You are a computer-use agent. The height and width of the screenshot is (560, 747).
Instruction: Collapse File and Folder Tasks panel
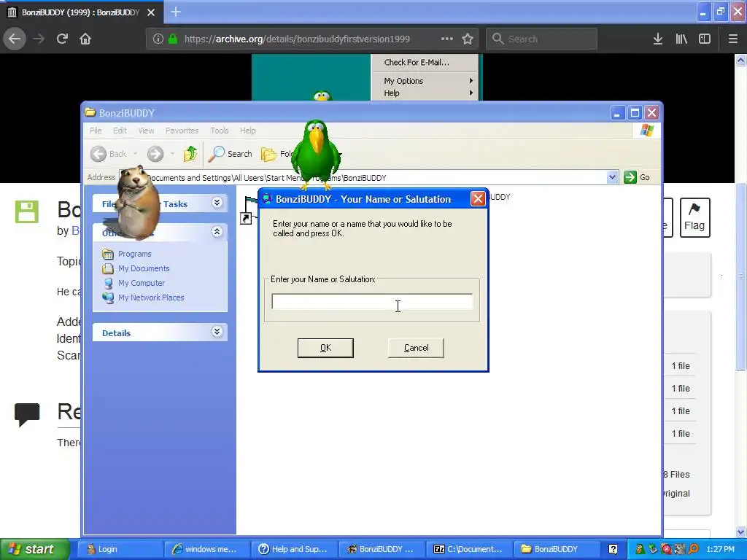coord(217,203)
